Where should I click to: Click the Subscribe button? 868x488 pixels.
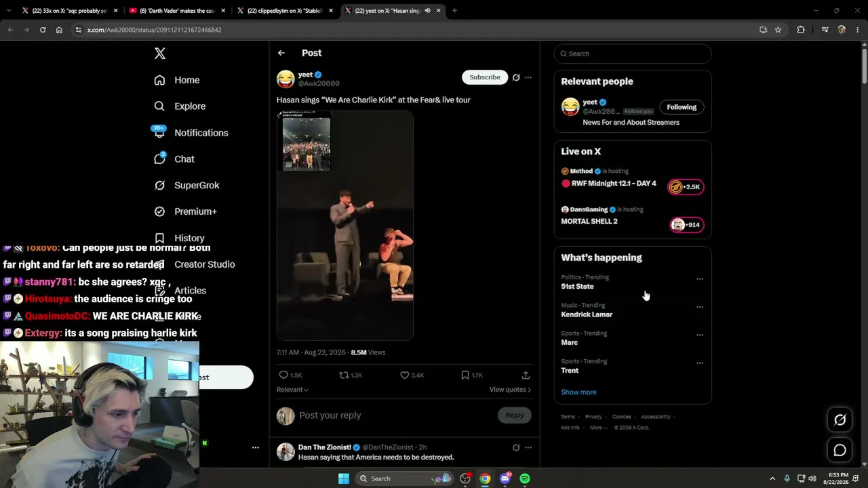[x=485, y=77]
